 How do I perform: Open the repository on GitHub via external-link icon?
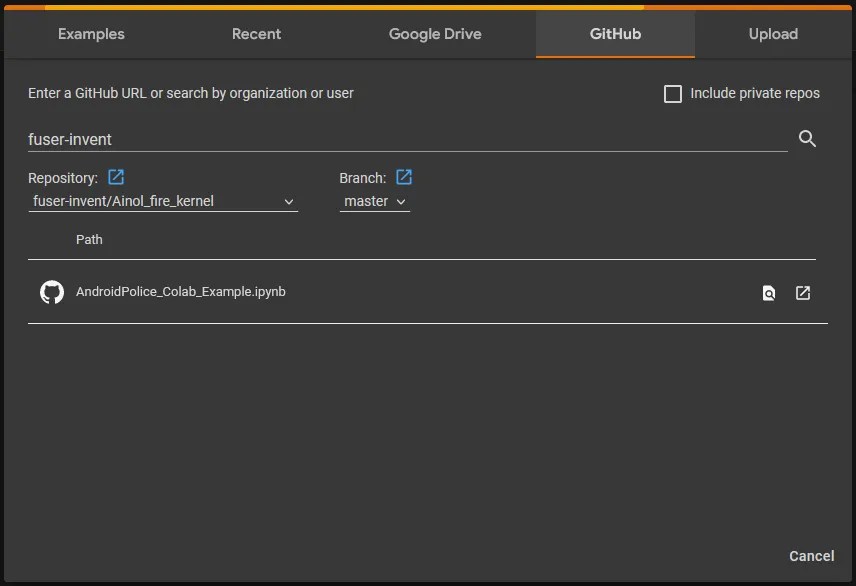point(115,176)
